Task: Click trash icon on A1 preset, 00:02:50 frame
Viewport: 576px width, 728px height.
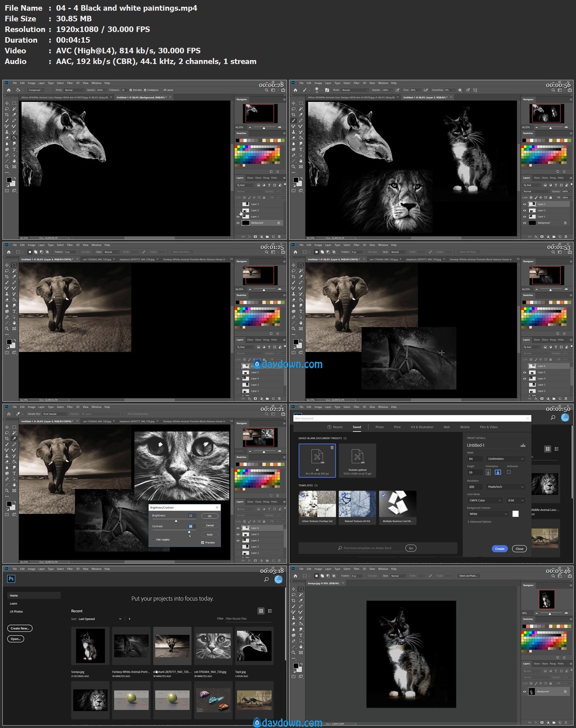Action: click(x=332, y=448)
